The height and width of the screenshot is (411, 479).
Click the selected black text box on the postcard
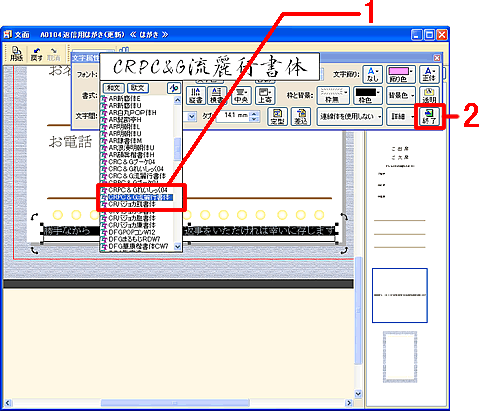coord(189,231)
